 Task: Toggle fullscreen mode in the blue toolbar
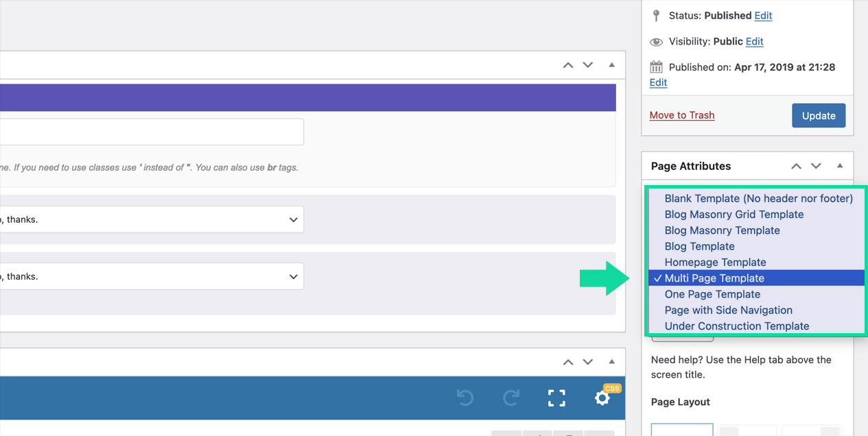(x=556, y=398)
